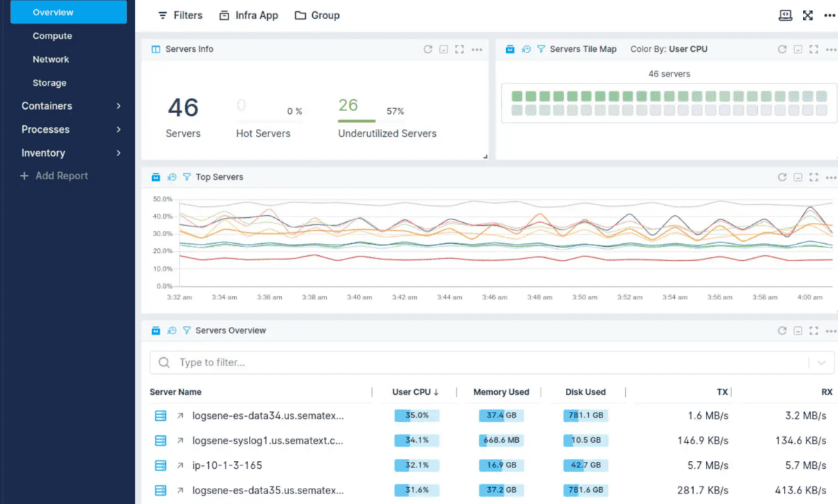Click User CPU bar showing 35.0%
838x504 pixels.
[417, 415]
